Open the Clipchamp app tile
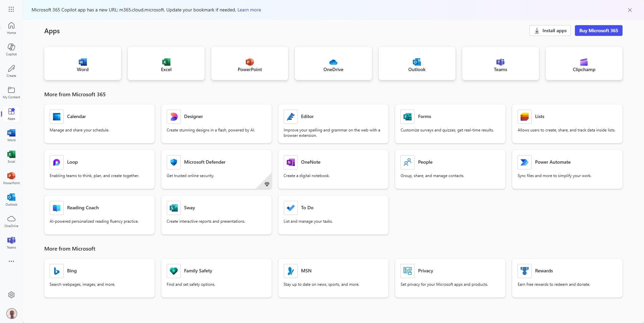 (x=584, y=63)
